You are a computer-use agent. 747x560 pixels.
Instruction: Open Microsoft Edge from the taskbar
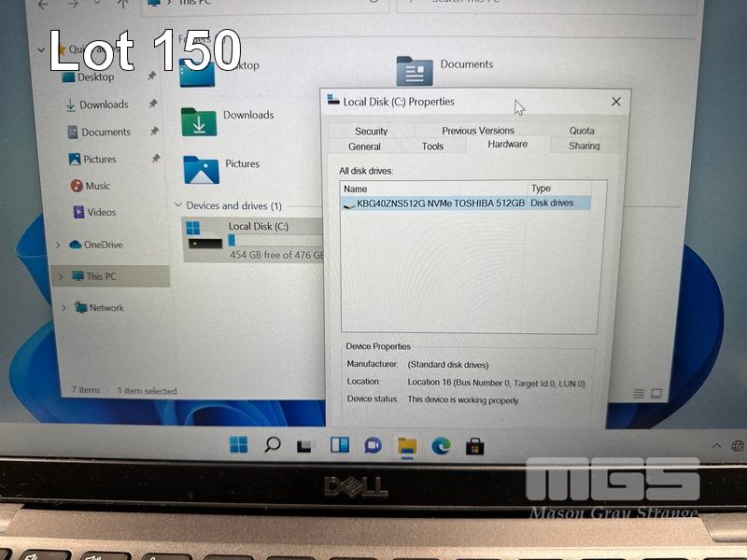(x=441, y=446)
